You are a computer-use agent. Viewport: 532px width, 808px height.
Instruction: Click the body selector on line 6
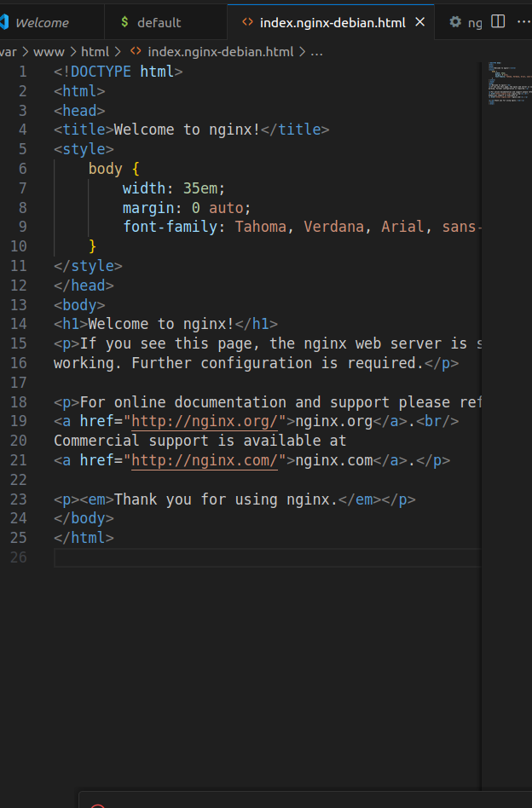coord(105,169)
